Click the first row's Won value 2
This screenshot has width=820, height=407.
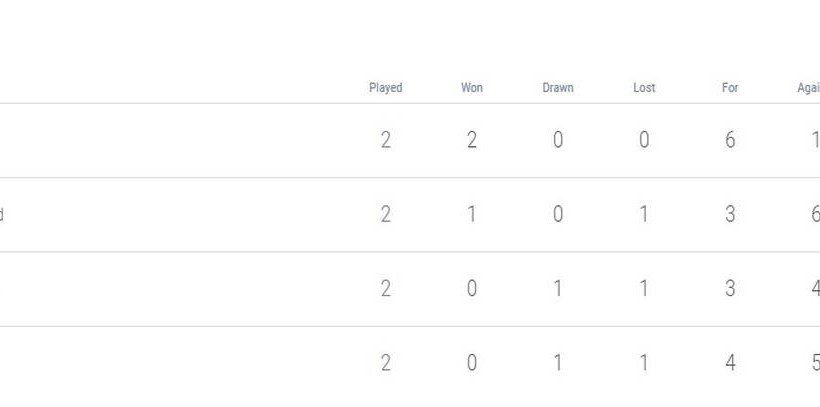[x=471, y=140]
